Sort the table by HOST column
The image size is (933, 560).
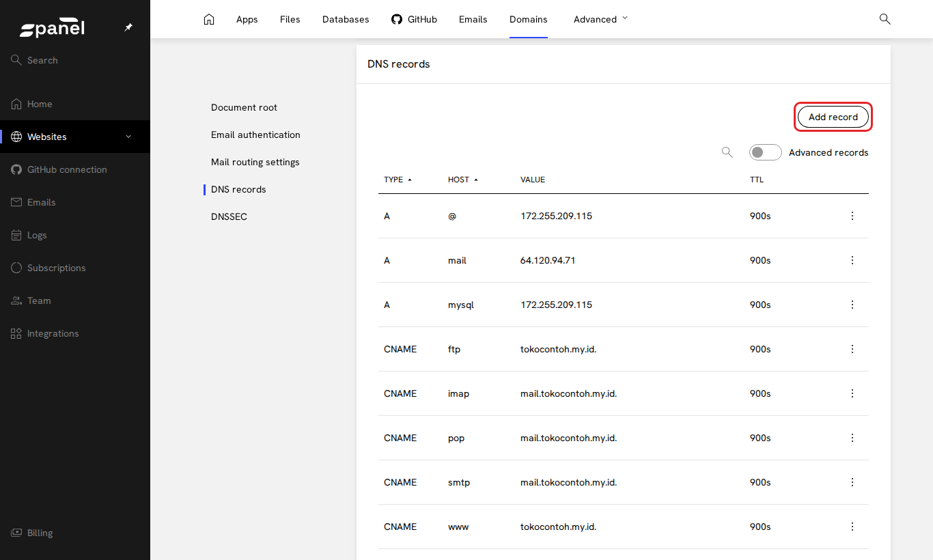pyautogui.click(x=463, y=180)
